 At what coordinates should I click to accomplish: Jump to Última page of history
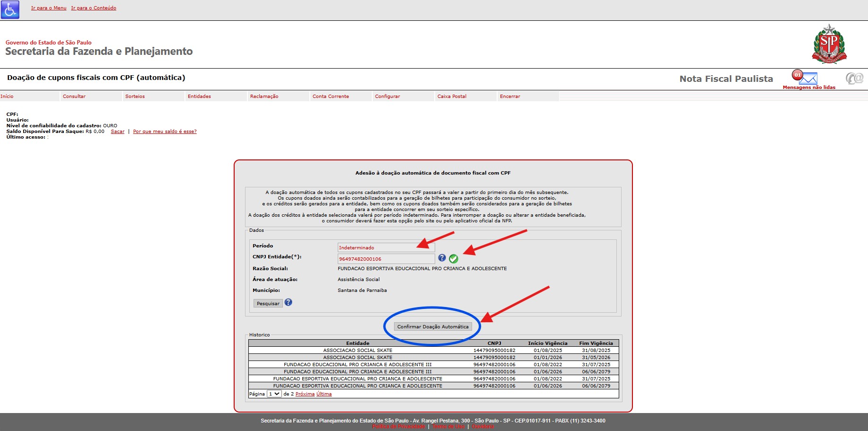[324, 394]
